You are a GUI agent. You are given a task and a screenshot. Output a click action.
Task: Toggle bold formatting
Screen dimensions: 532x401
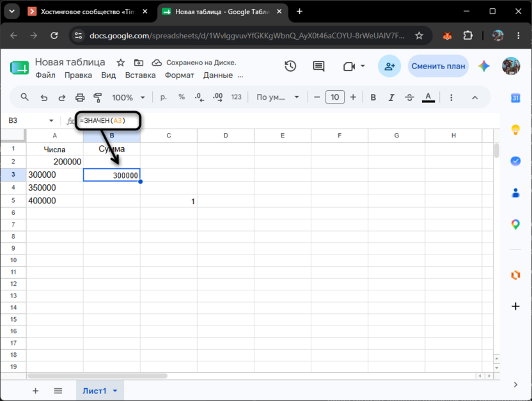[x=373, y=97]
